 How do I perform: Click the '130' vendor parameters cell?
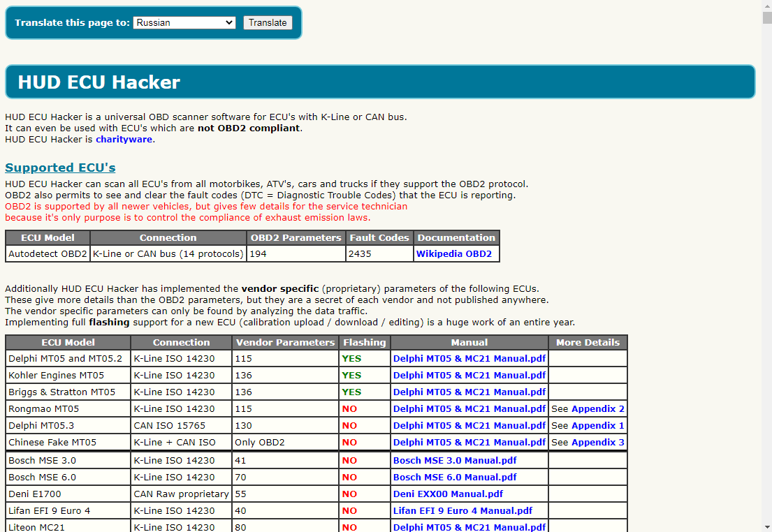click(286, 426)
